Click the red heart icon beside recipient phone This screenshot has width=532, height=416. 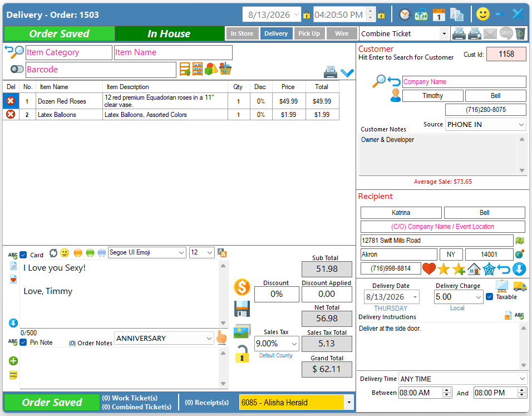click(x=429, y=268)
